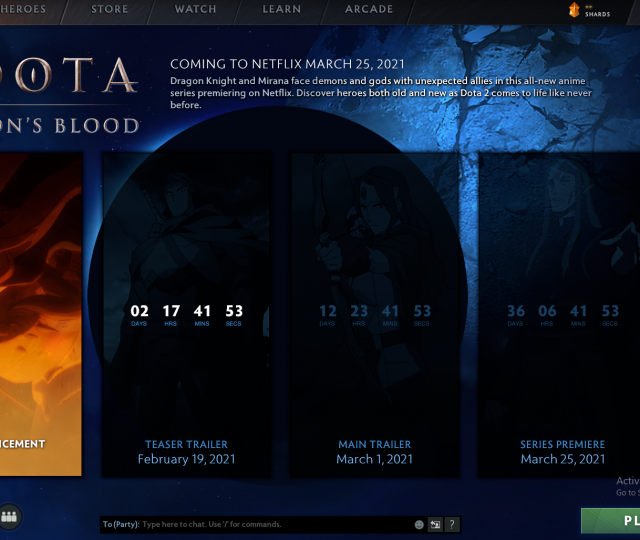
Task: Select the Arcade tab
Action: tap(369, 10)
